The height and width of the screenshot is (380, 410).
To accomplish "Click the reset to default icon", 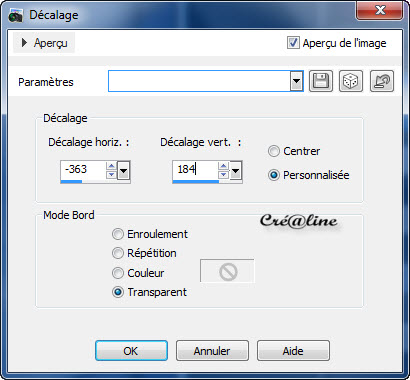I will click(382, 81).
